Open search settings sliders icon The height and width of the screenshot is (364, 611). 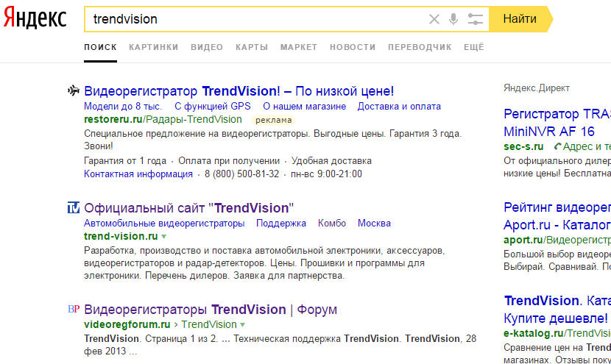(x=476, y=19)
